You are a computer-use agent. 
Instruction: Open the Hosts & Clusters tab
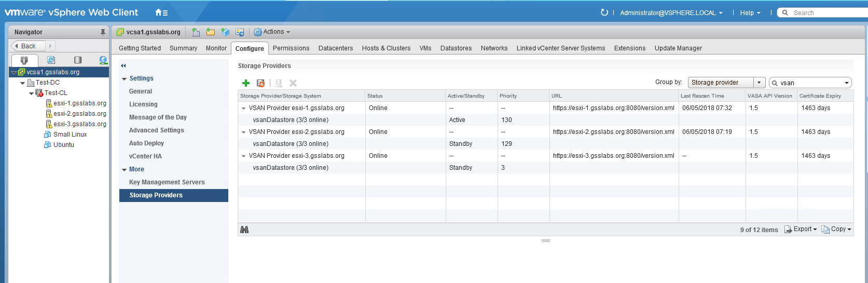coord(386,48)
